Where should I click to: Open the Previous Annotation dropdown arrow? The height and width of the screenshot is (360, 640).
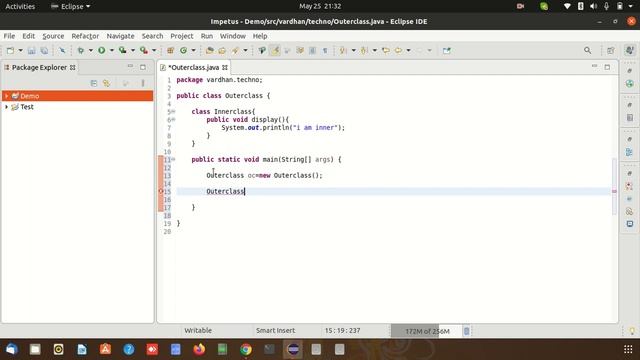pos(374,51)
